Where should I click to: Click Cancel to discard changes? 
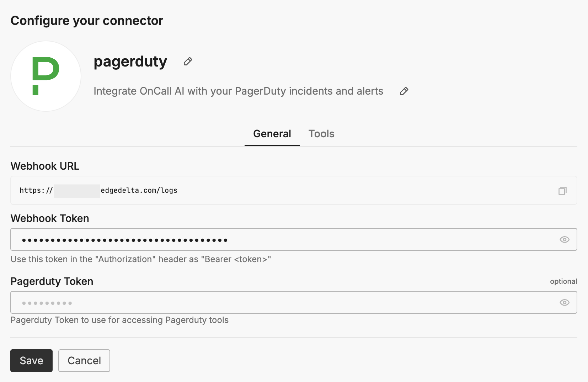[84, 360]
